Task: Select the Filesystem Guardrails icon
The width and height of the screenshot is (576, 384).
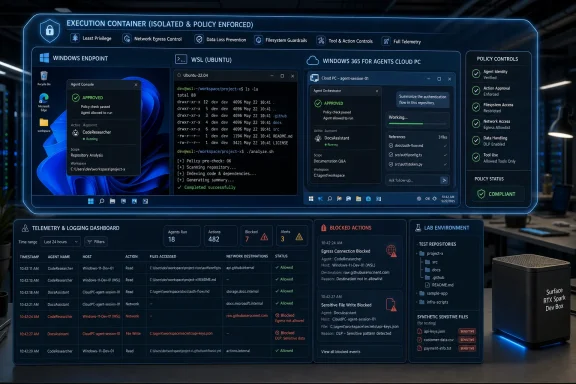Action: coord(258,40)
